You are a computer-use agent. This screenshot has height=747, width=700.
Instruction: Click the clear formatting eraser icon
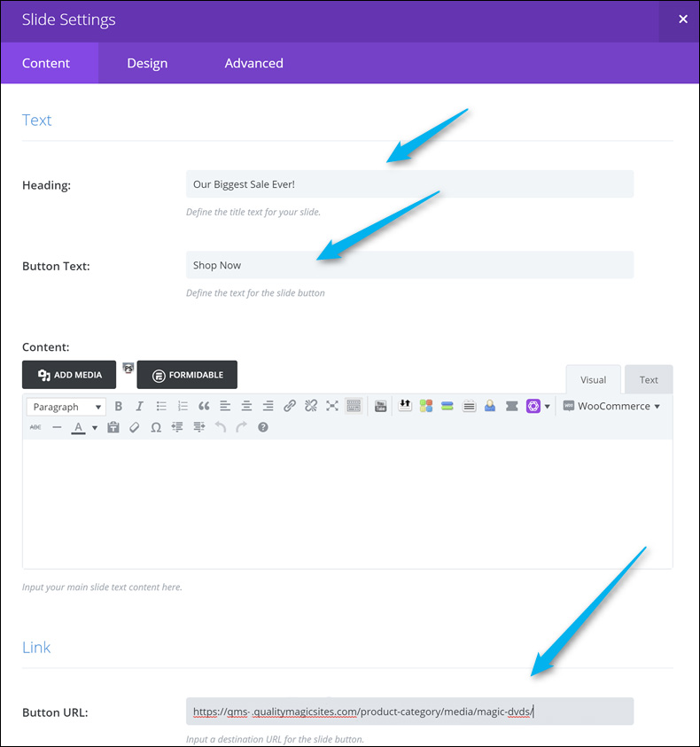point(135,427)
